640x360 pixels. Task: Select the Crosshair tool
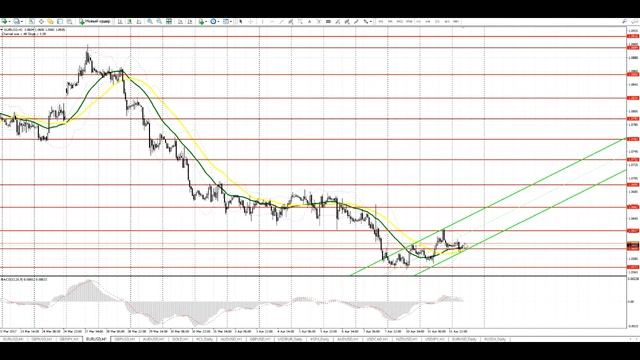click(251, 21)
